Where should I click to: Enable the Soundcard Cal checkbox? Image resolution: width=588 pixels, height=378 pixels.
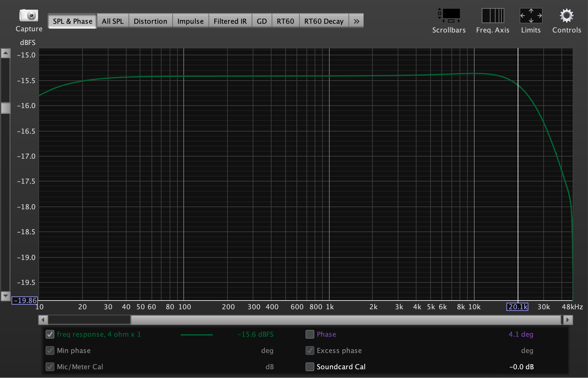[x=310, y=367]
